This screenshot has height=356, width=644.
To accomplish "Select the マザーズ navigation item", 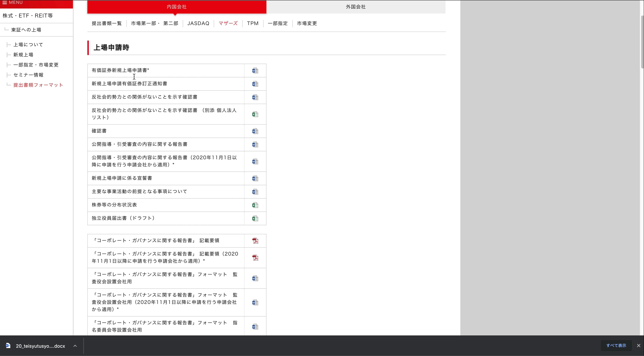I will click(228, 23).
